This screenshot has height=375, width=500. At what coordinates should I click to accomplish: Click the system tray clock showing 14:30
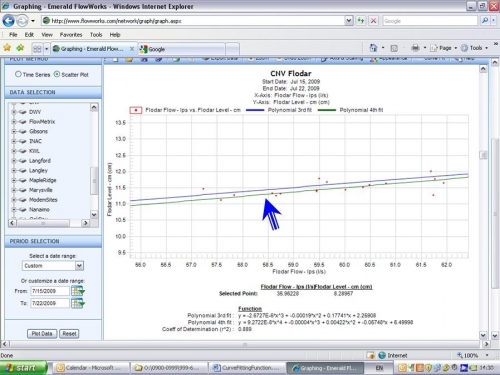[486, 368]
